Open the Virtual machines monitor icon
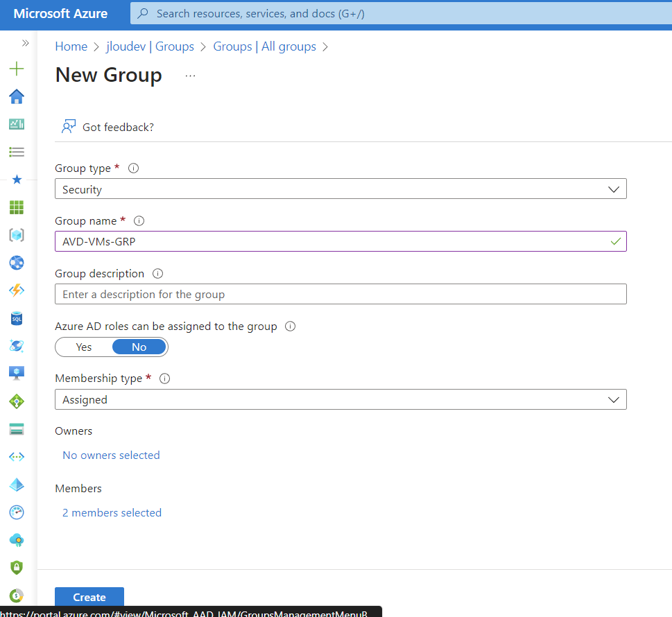Viewport: 672px width, 617px height. coord(16,373)
